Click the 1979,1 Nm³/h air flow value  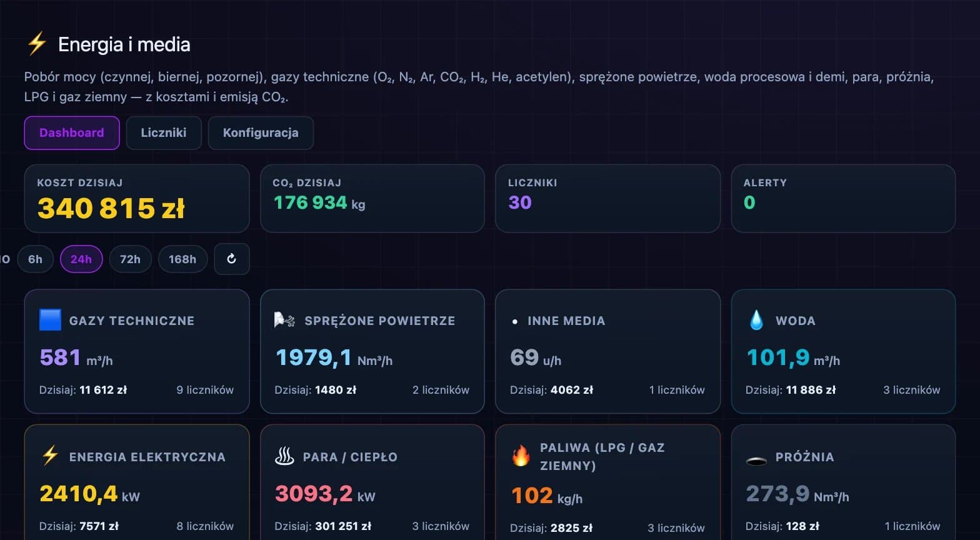334,357
